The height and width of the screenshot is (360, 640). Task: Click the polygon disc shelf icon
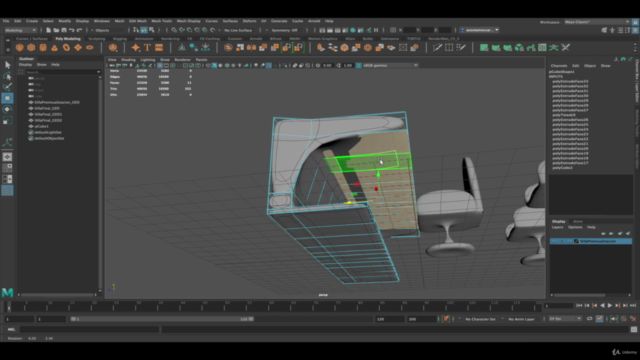89,48
